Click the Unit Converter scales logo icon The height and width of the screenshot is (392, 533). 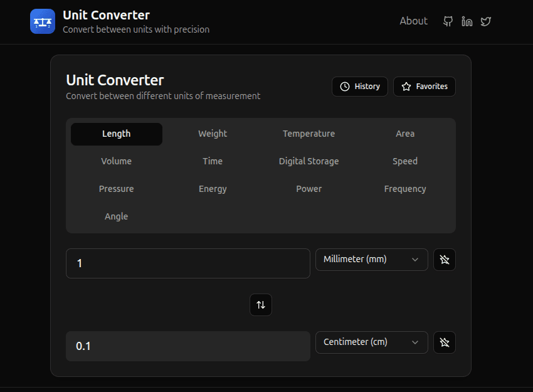click(43, 21)
